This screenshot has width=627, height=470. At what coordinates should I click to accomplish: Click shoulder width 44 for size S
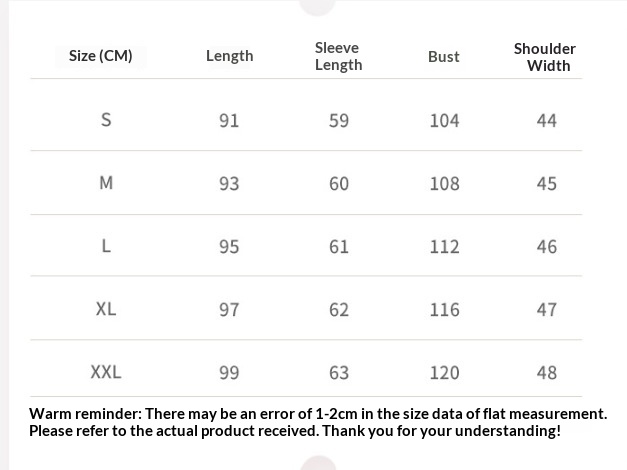click(546, 121)
